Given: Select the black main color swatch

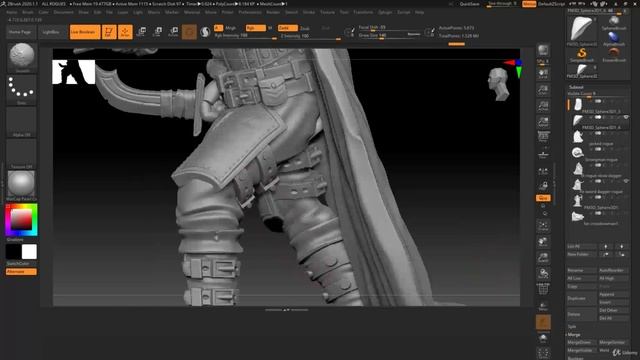Looking at the screenshot, I should (13, 252).
